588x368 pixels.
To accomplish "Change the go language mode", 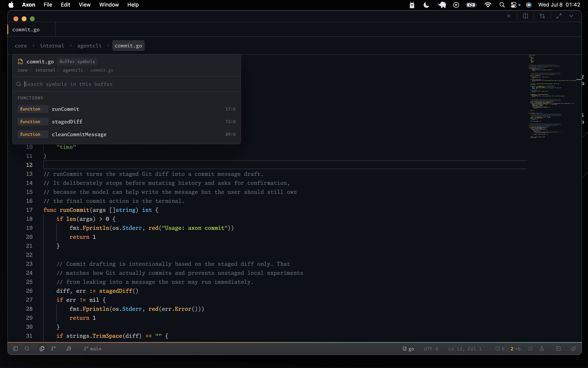I will click(x=408, y=349).
